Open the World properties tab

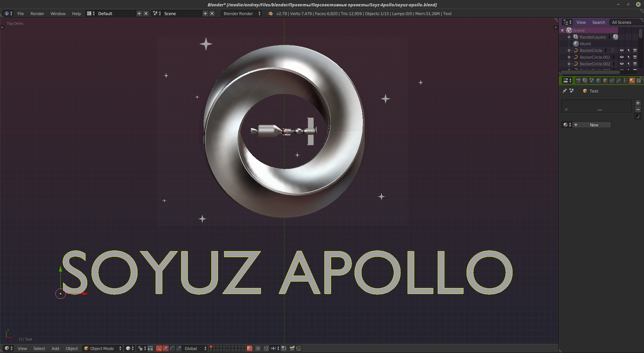click(598, 81)
